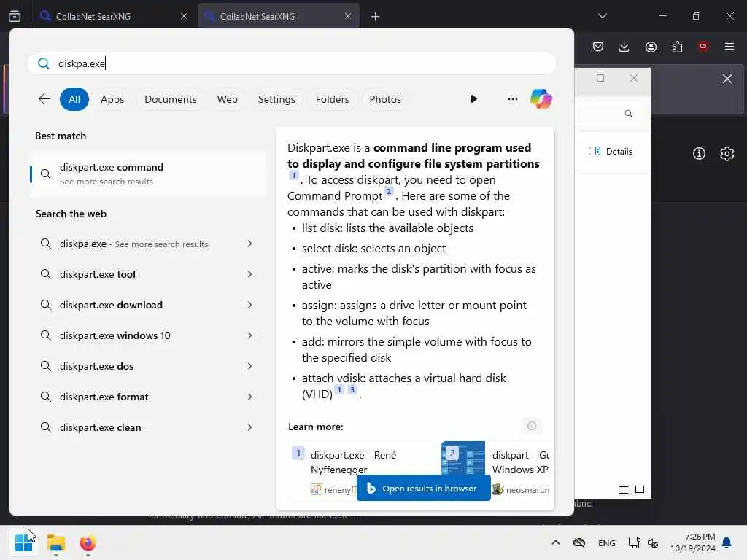Open diskpart.exe René Nyffenegger link

(353, 462)
